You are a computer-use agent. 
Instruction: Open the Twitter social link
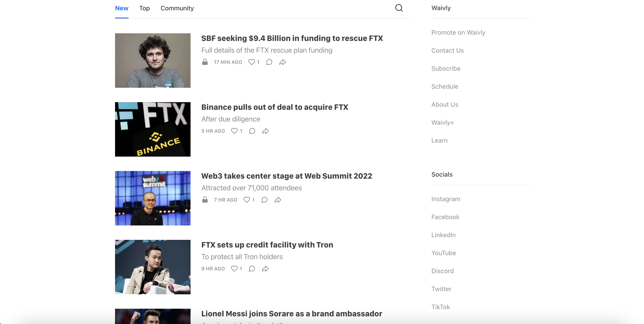coord(441,289)
